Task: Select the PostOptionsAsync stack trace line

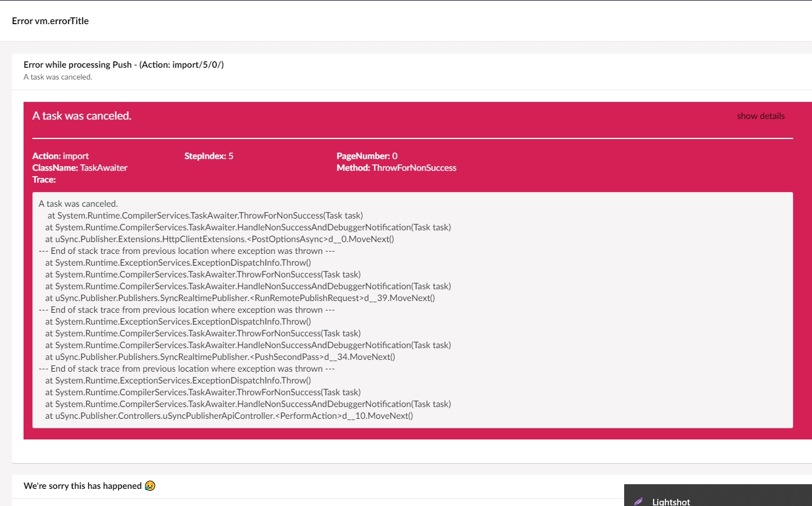Action: coord(220,239)
